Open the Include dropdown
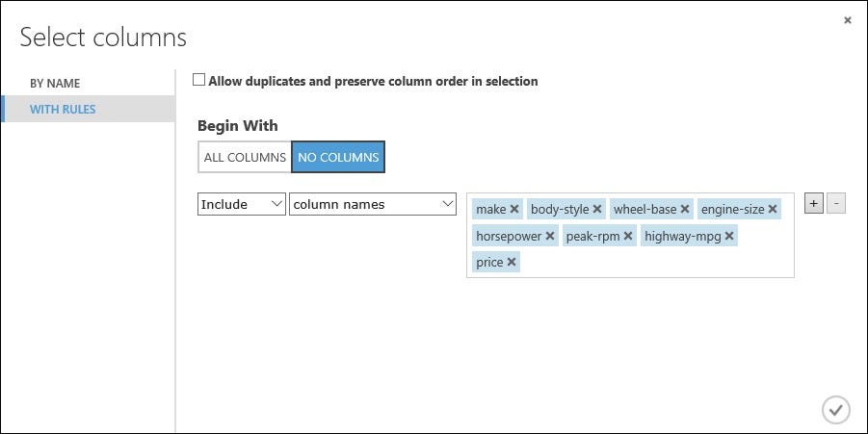This screenshot has width=868, height=434. [242, 204]
